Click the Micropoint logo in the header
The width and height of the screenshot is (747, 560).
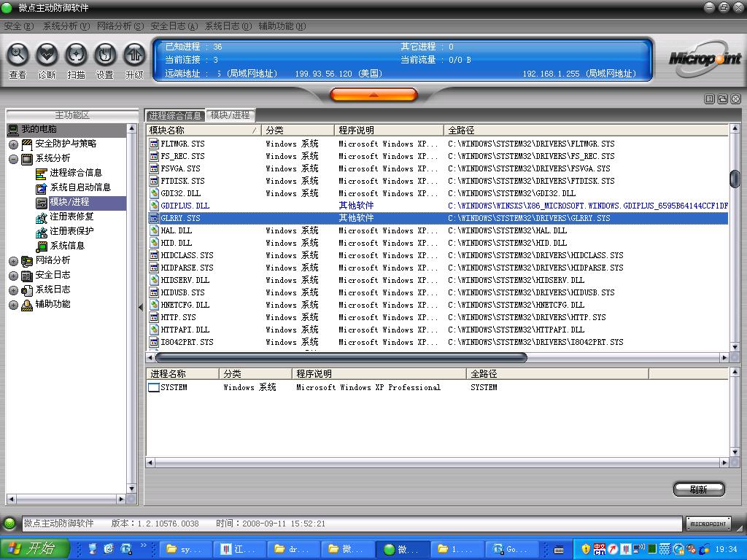click(704, 59)
